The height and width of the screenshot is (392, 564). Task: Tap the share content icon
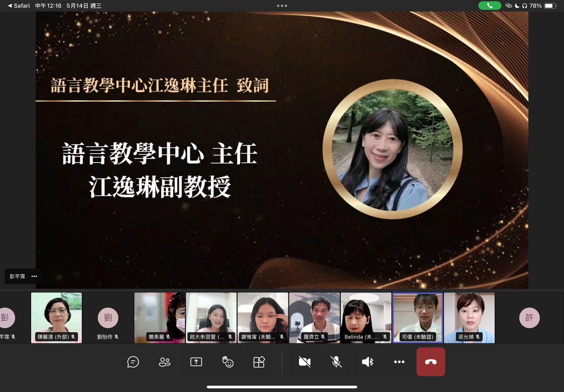click(x=196, y=362)
